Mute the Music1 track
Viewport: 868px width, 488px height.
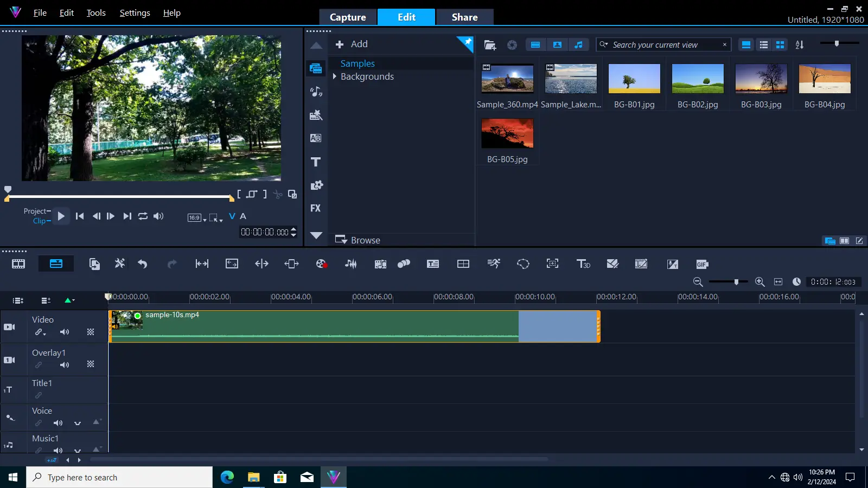click(58, 451)
